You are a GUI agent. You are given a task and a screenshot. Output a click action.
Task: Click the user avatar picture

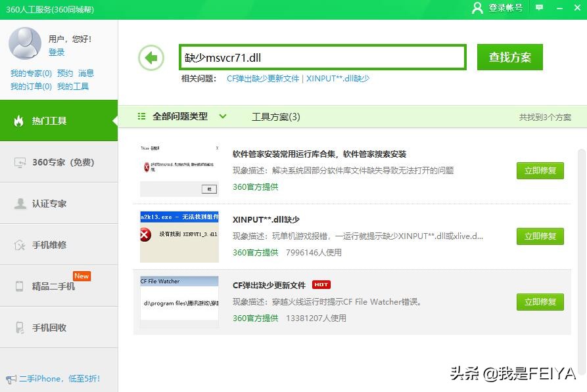point(25,43)
